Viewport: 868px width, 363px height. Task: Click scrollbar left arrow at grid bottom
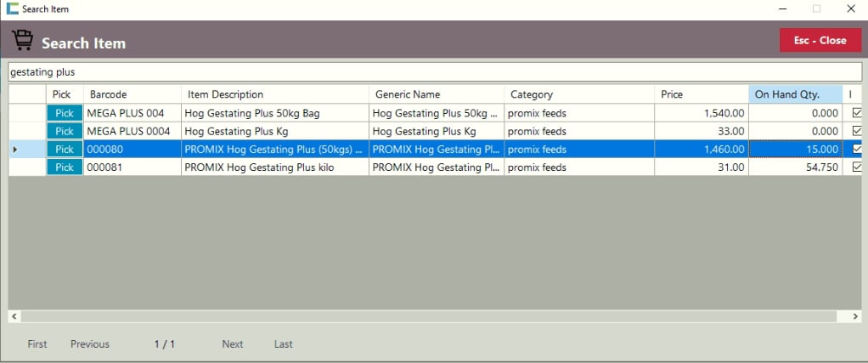tap(14, 316)
